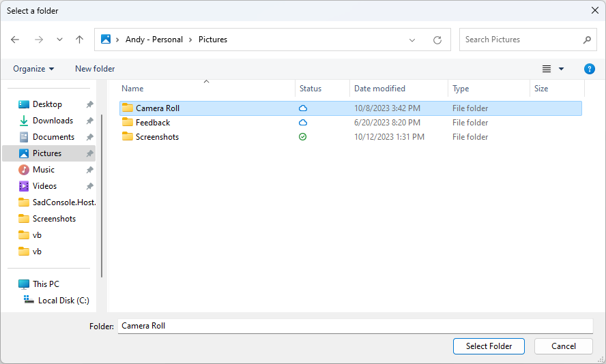Open the view options dropdown
Screen dimensions: 606x364
pyautogui.click(x=561, y=69)
